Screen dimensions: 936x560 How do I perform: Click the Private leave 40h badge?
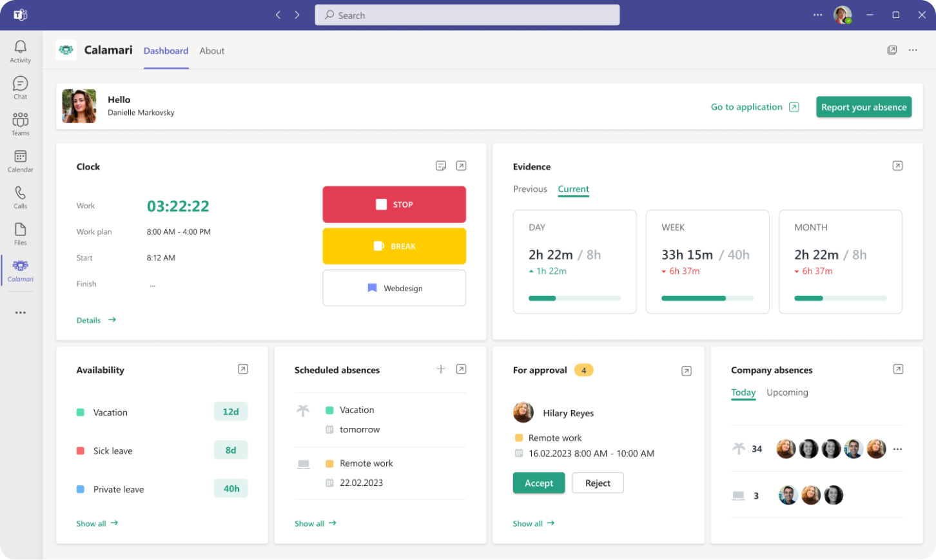231,488
